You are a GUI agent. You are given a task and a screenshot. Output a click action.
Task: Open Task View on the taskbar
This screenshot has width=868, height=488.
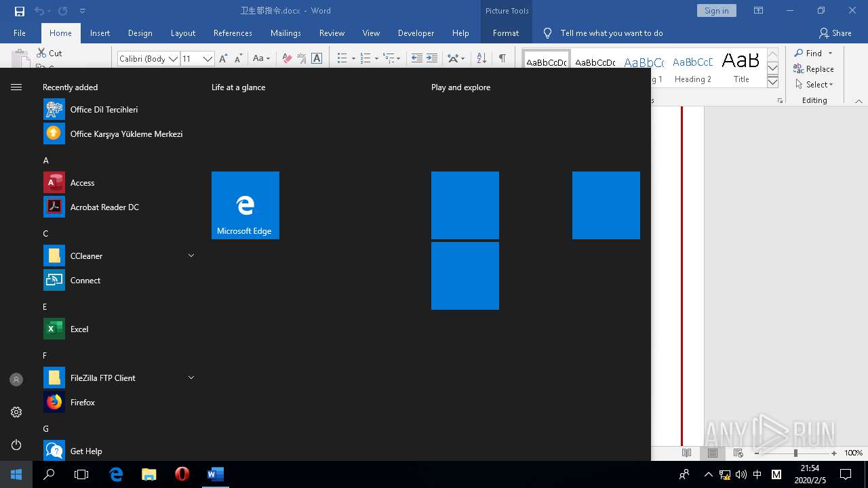[81, 474]
